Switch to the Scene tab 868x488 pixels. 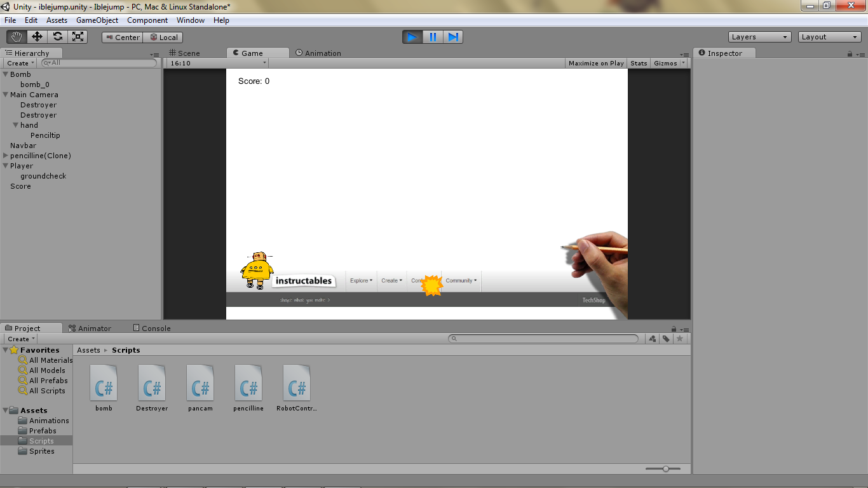coord(184,53)
